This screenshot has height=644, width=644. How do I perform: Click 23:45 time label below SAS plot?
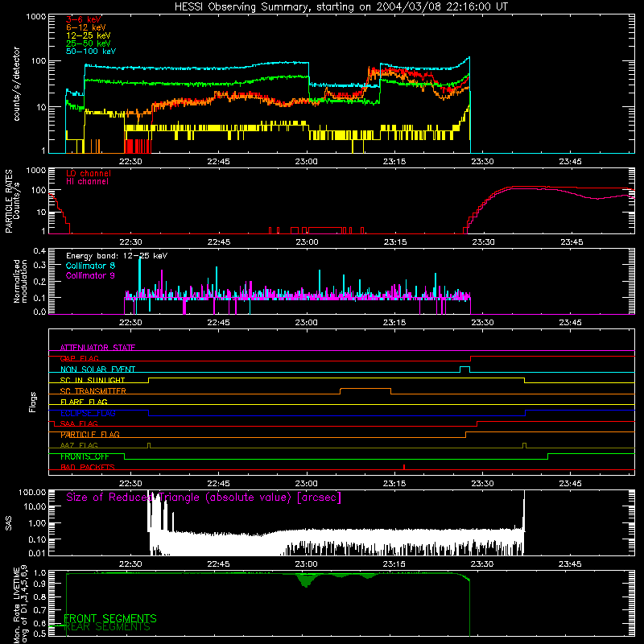click(570, 564)
